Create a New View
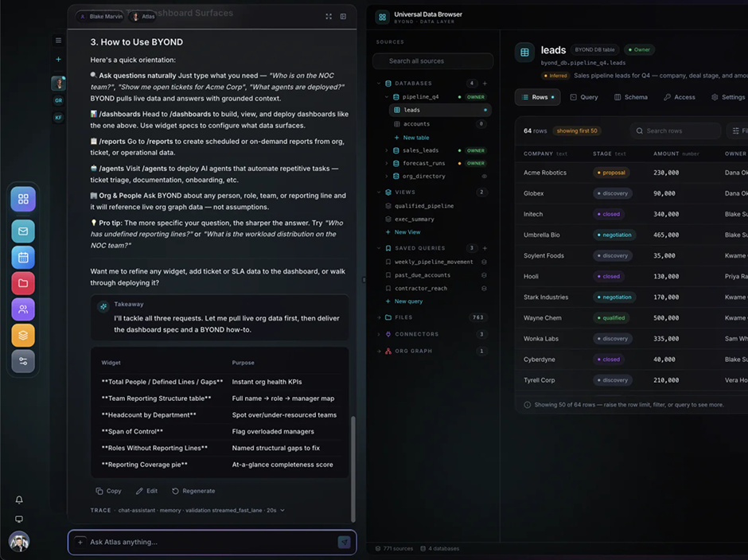 click(x=403, y=231)
